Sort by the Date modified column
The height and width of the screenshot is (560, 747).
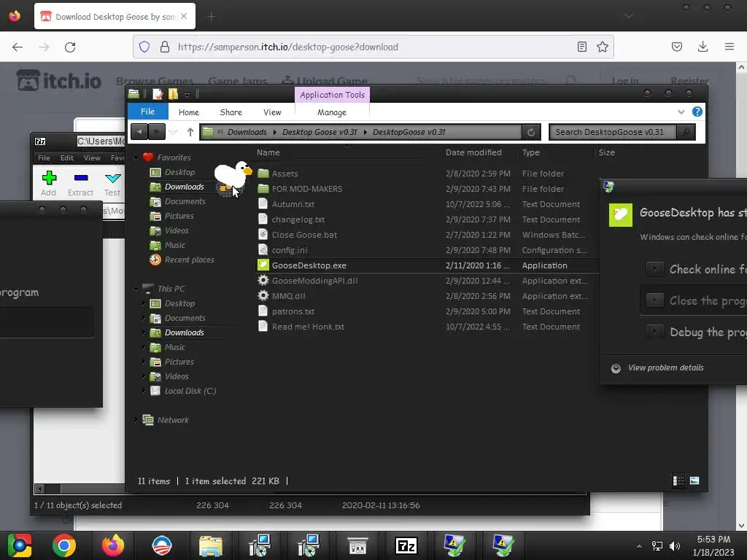tap(473, 152)
